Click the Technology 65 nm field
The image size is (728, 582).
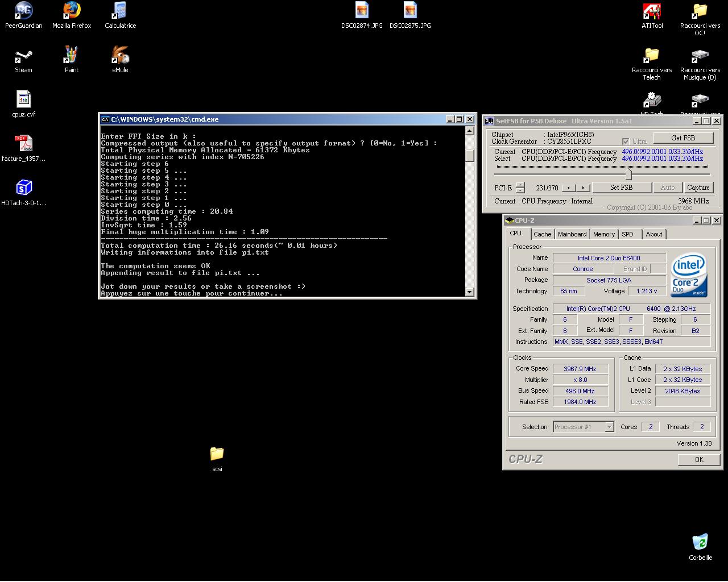[568, 291]
